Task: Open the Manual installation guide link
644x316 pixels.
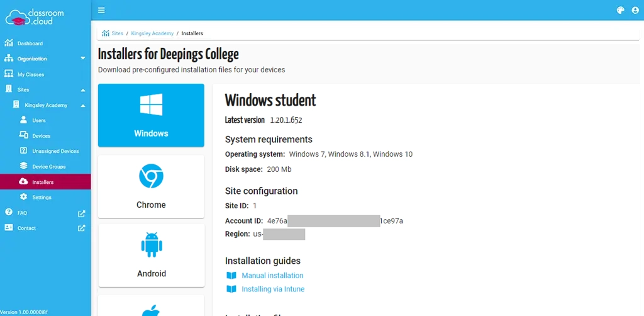Action: click(272, 275)
